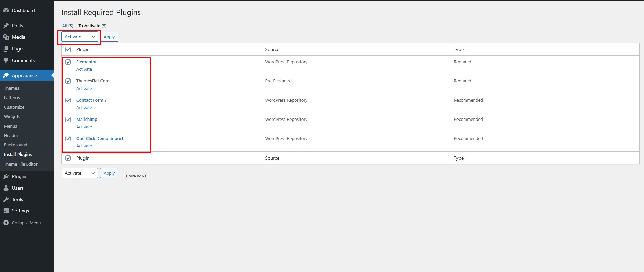Click the Dashboard gauge icon in sidebar

6,10
